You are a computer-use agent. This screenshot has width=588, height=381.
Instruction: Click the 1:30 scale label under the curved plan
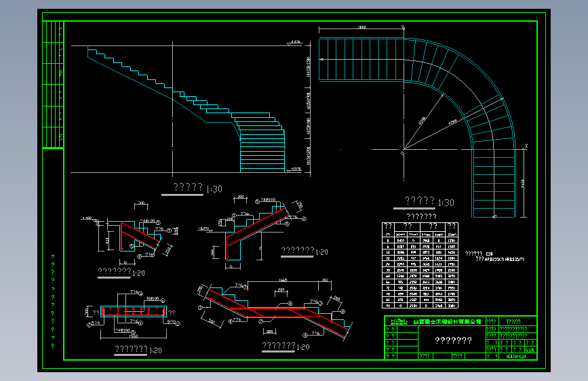(x=446, y=203)
